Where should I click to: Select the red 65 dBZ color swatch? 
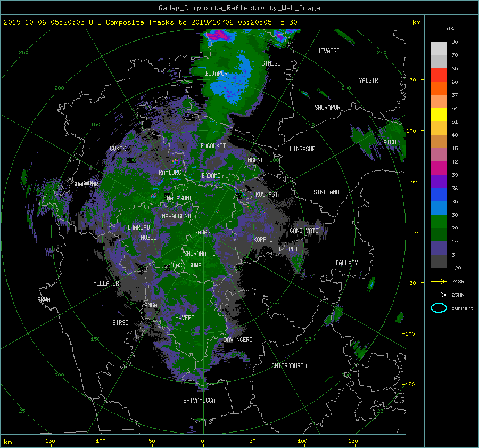(x=439, y=75)
